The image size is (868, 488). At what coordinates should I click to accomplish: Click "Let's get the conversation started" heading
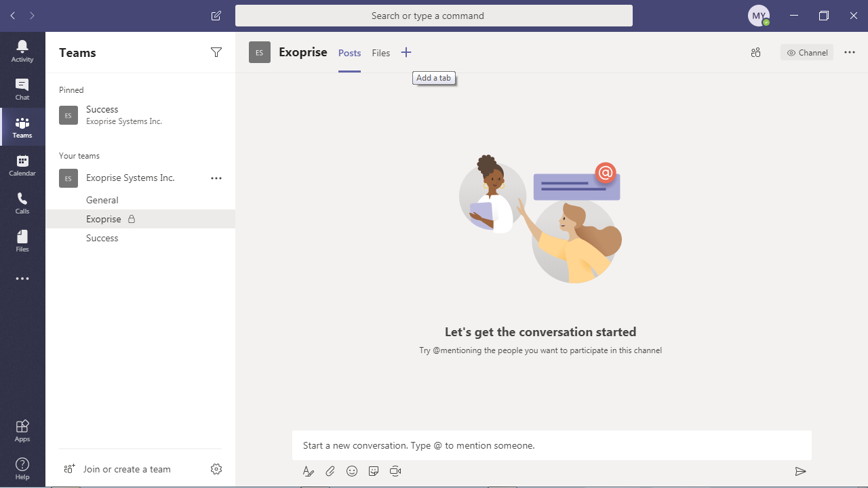540,332
